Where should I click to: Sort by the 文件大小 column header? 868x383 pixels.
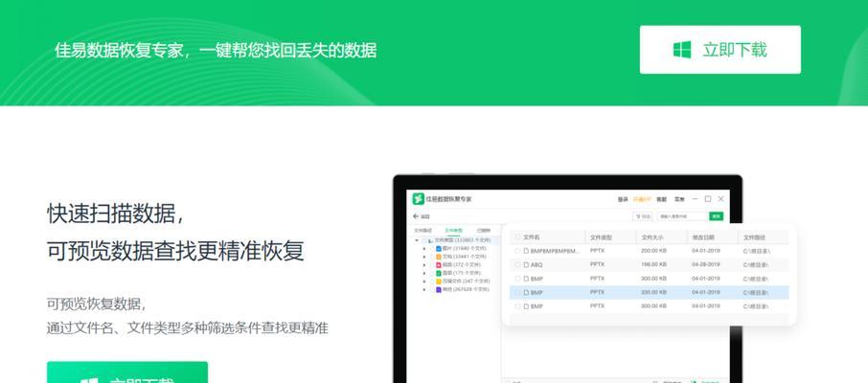(652, 237)
